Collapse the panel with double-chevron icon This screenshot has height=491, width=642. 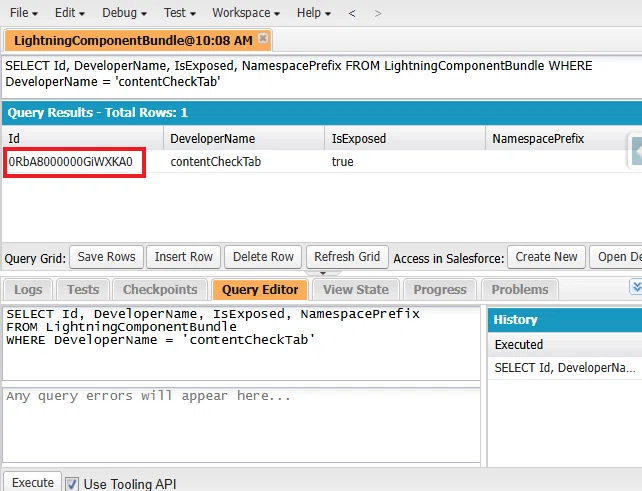pos(636,287)
